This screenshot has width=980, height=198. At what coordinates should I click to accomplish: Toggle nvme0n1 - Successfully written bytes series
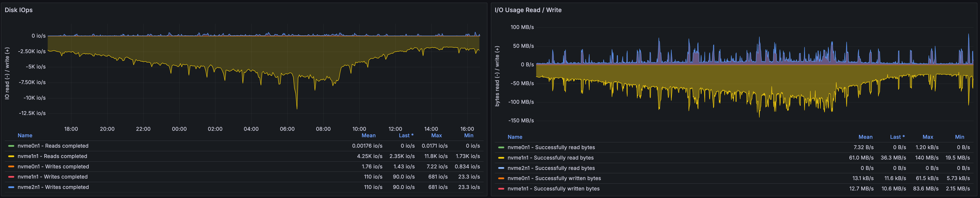pos(554,178)
